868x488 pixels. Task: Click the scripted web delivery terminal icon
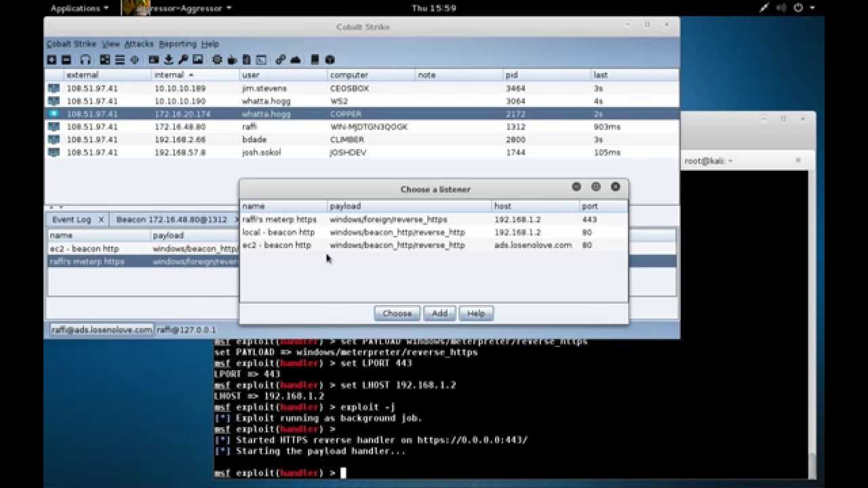[x=261, y=60]
